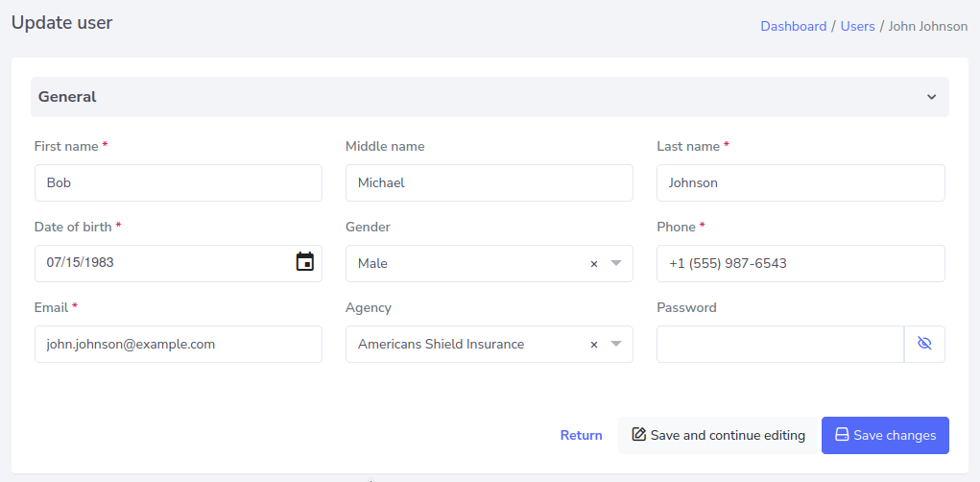Select the Last name input

click(x=801, y=182)
